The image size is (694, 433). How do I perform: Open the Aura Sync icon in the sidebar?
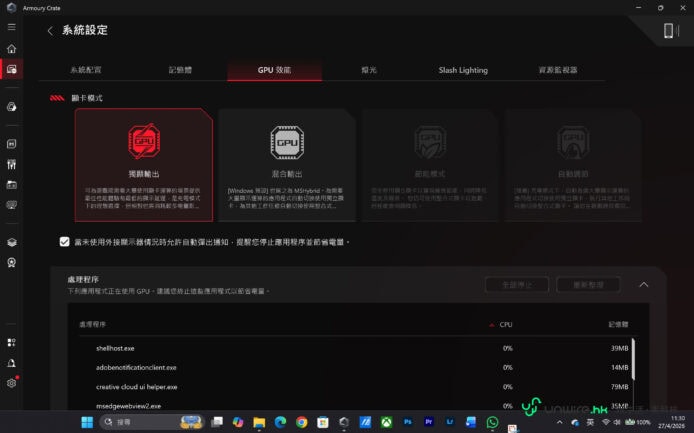point(12,106)
